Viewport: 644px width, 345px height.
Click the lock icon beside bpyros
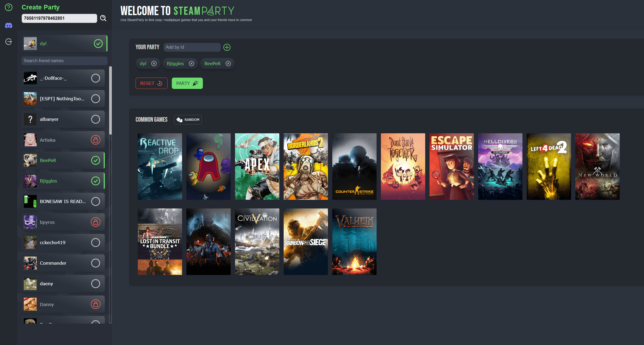(96, 222)
